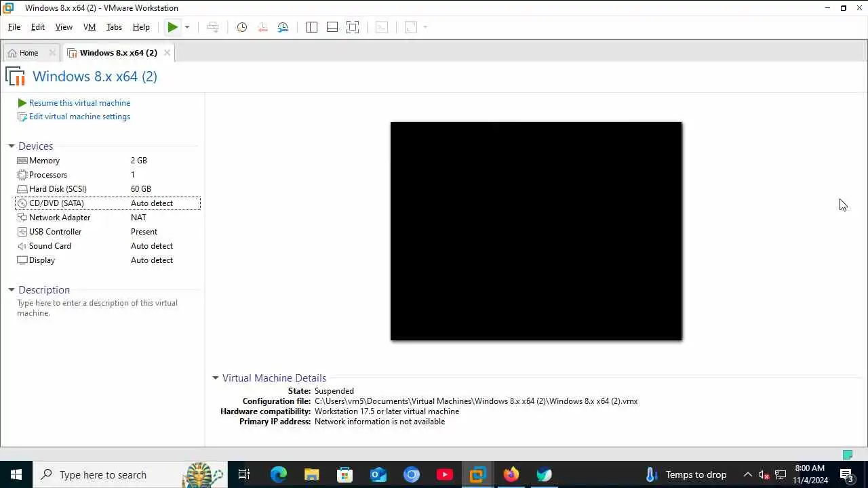Open Task View on the taskbar
Screen dimensions: 868x488
(x=244, y=474)
